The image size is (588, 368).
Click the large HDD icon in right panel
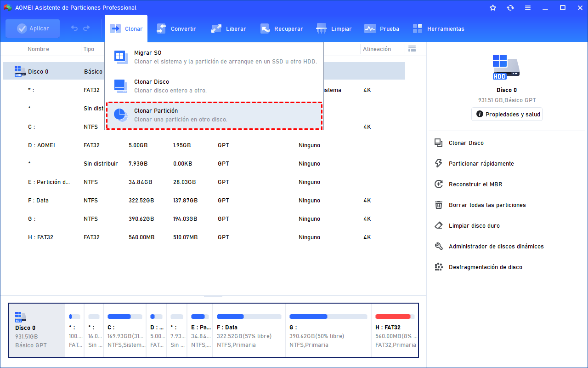[x=506, y=67]
